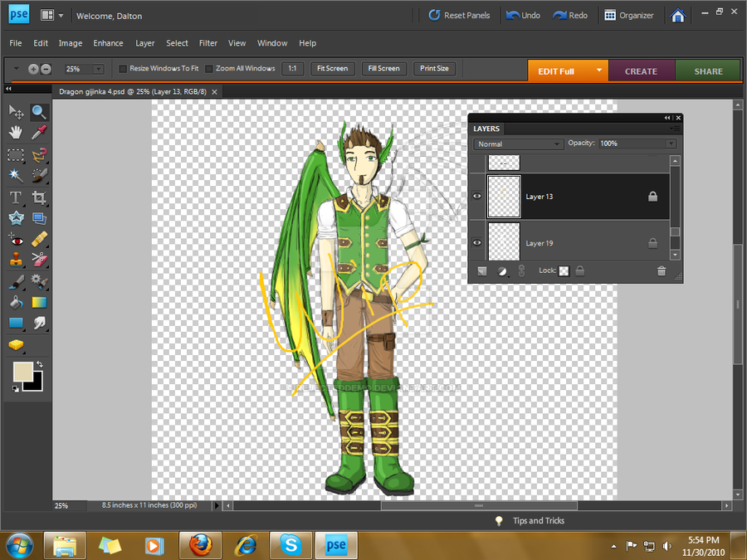Collapse the Layers panel with double arrows
The width and height of the screenshot is (747, 560).
point(667,118)
